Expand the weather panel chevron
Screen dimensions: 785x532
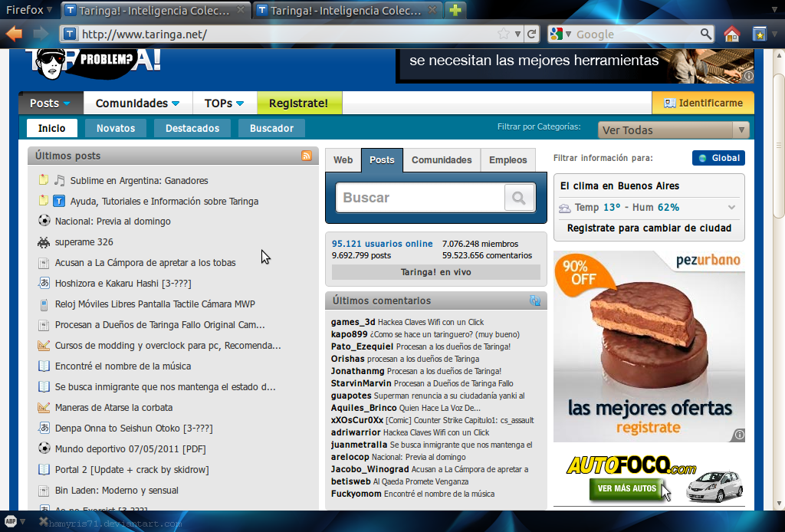(x=731, y=207)
